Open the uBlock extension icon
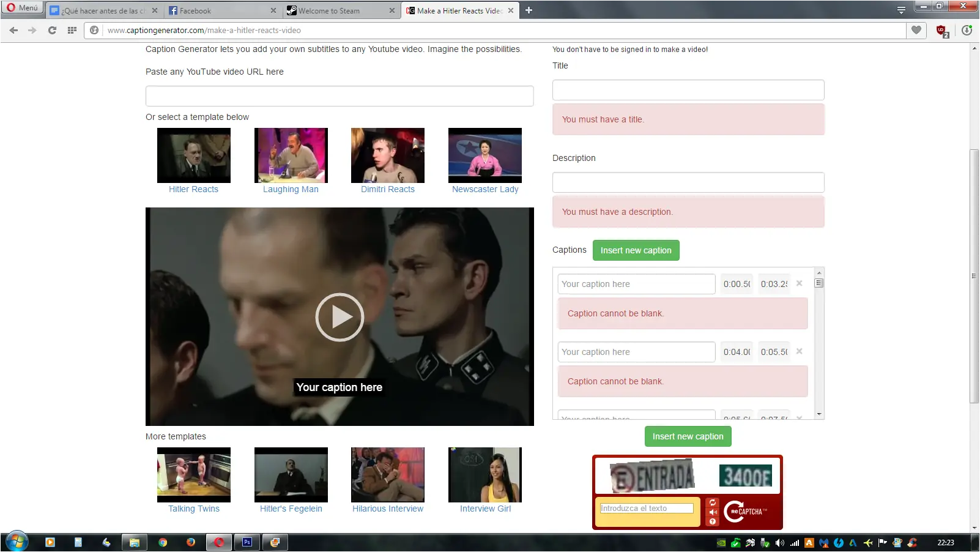The width and height of the screenshot is (980, 552). [x=942, y=31]
